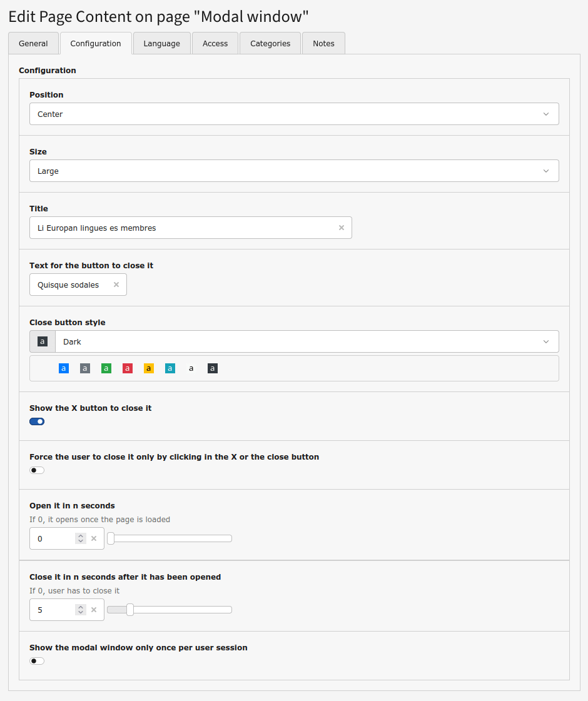Choose the green close button style icon
Screen dimensions: 588x701
pyautogui.click(x=106, y=369)
